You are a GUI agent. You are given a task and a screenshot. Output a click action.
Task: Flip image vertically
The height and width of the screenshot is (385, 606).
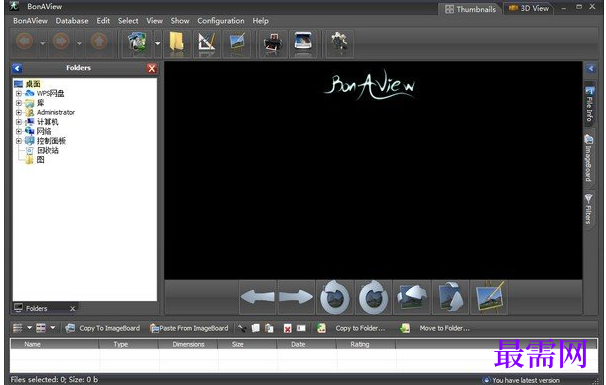pyautogui.click(x=450, y=297)
